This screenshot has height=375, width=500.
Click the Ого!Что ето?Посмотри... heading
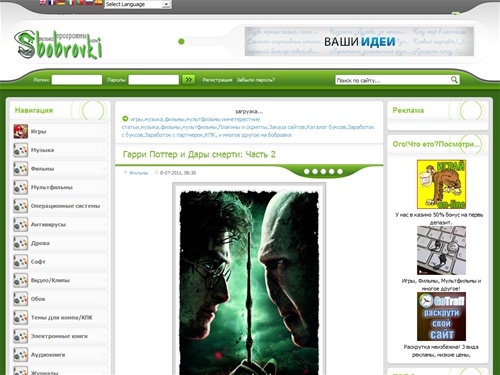[x=436, y=144]
